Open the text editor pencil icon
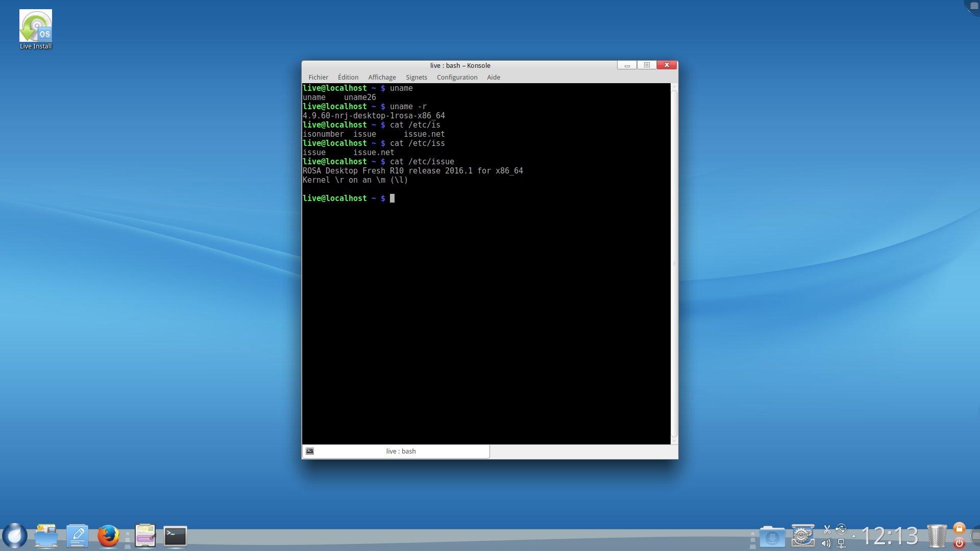 (x=77, y=536)
